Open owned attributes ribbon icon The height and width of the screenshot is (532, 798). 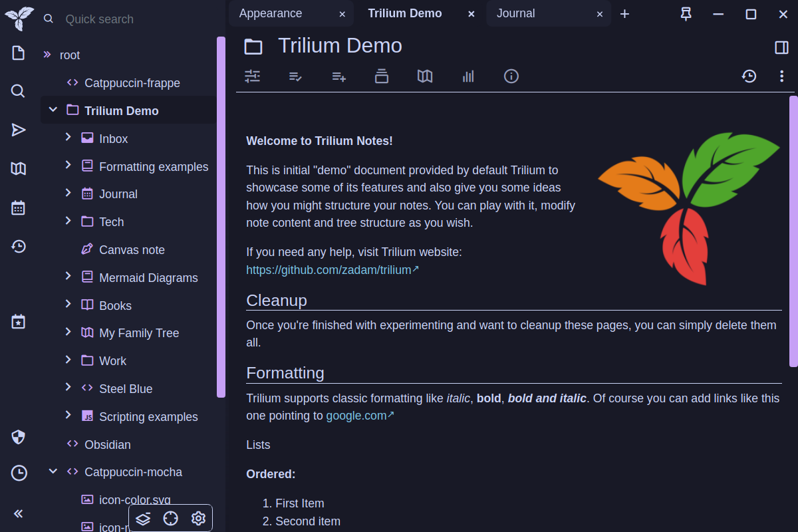[x=295, y=76]
